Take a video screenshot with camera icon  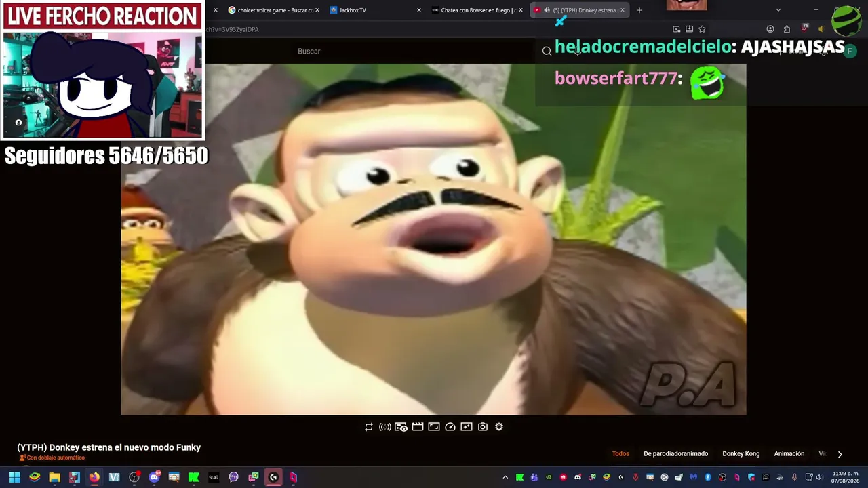click(x=483, y=427)
